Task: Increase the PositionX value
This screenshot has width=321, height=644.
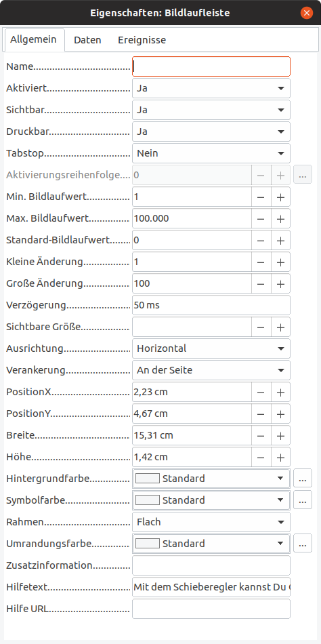Action: click(281, 392)
